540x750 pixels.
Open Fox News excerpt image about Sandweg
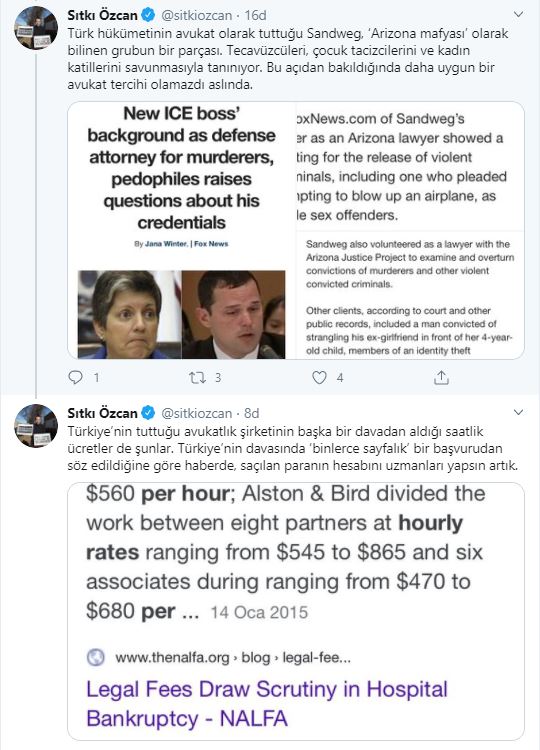click(x=410, y=166)
